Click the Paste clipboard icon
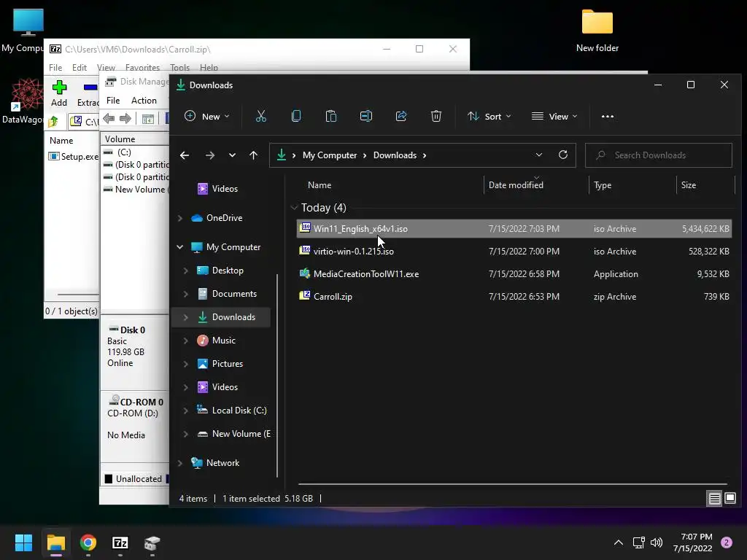747x560 pixels. tap(330, 116)
